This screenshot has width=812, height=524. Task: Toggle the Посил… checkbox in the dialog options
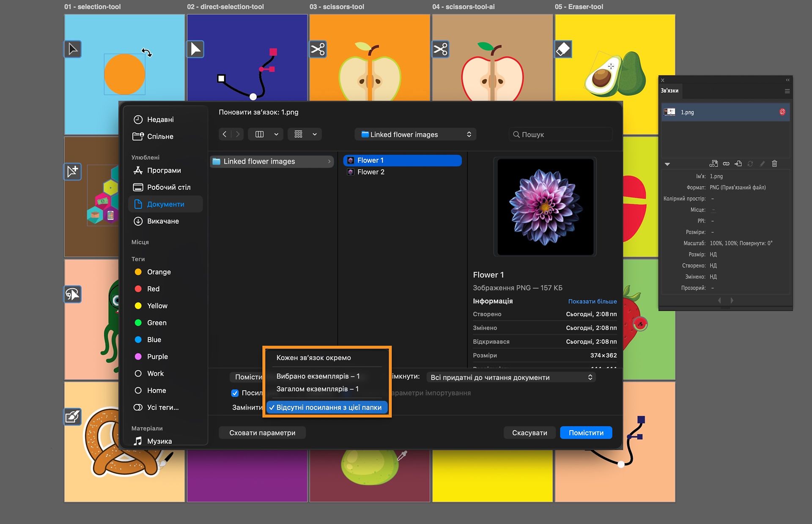[x=235, y=393]
